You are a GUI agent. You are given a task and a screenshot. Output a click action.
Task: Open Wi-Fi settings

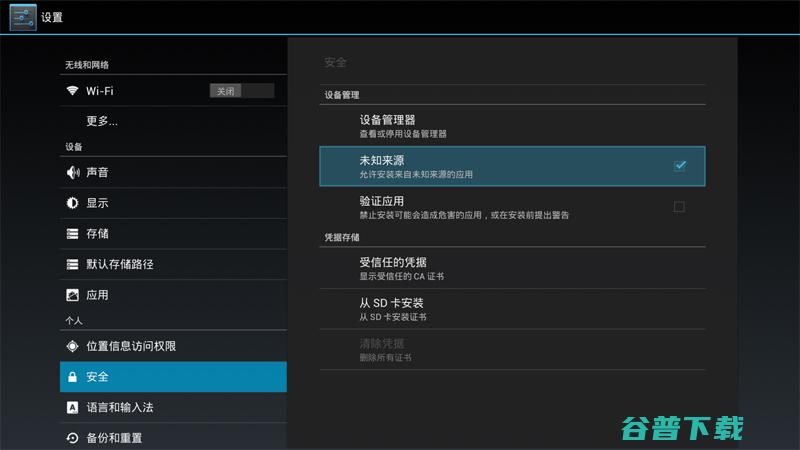tap(173, 91)
